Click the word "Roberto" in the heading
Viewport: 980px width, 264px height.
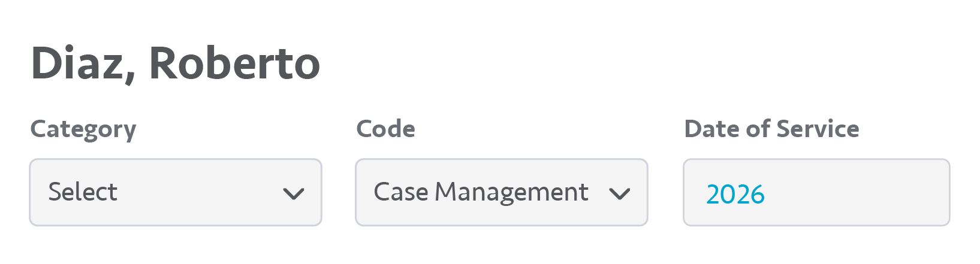tap(234, 63)
